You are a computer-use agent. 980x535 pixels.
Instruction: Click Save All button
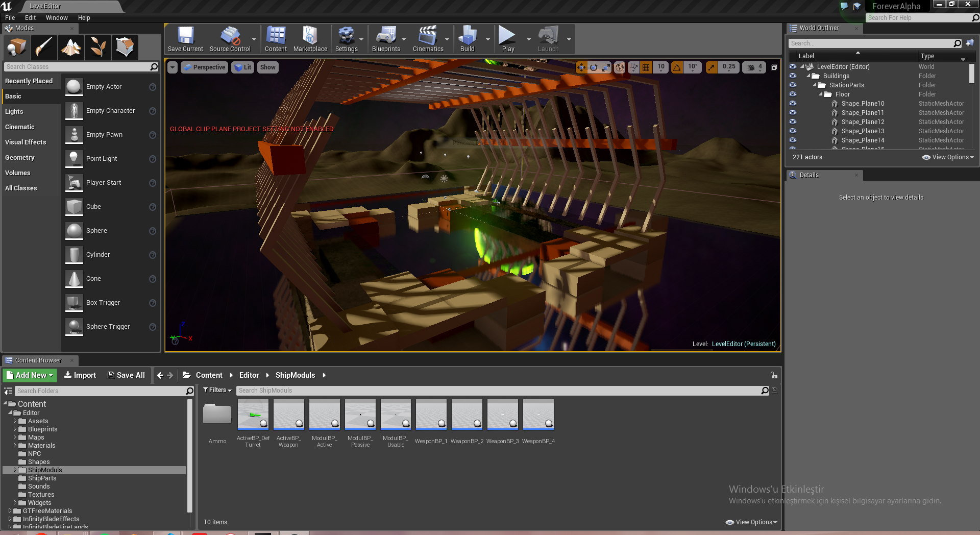coord(126,375)
